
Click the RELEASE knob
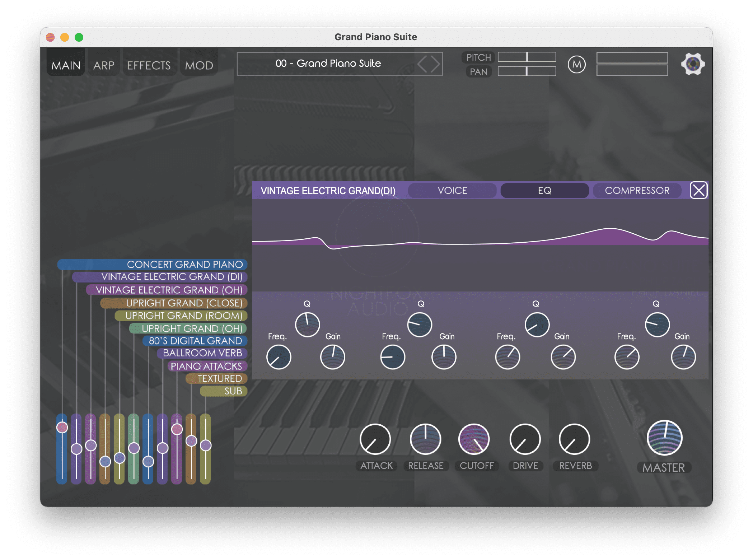pos(425,439)
